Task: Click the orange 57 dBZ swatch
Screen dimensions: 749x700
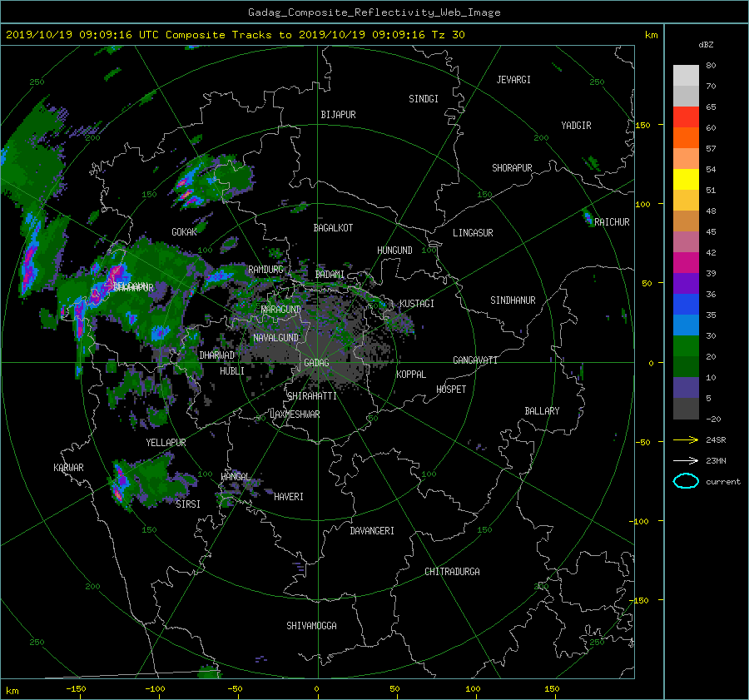Action: pos(686,138)
